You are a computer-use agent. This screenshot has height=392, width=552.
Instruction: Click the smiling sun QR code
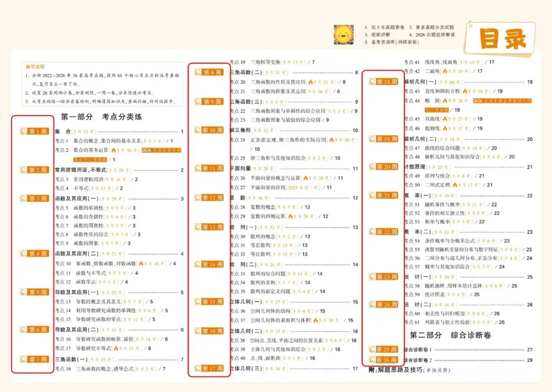pos(343,34)
